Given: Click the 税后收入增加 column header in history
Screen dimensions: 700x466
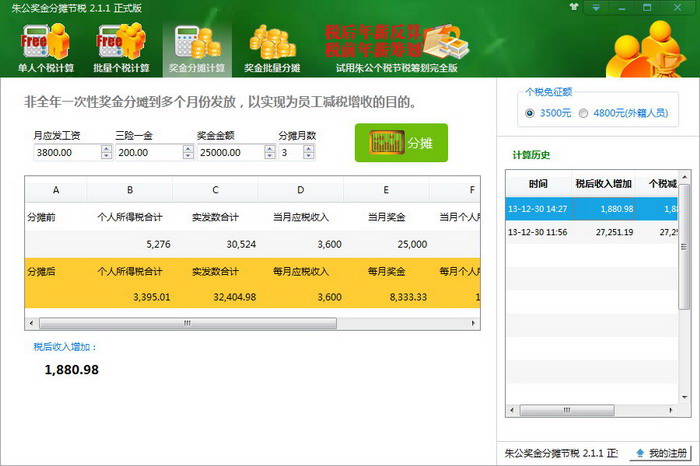Looking at the screenshot, I should coord(603,184).
